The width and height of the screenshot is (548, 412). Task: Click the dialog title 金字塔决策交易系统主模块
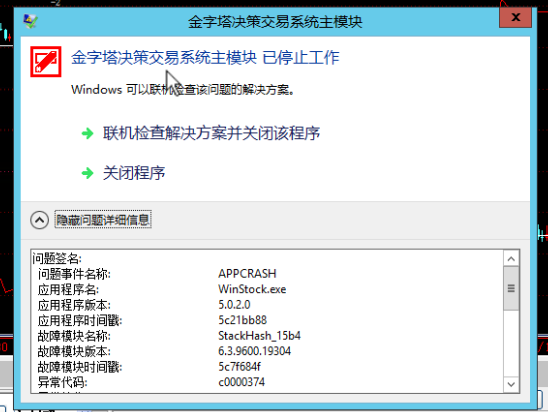pyautogui.click(x=275, y=22)
